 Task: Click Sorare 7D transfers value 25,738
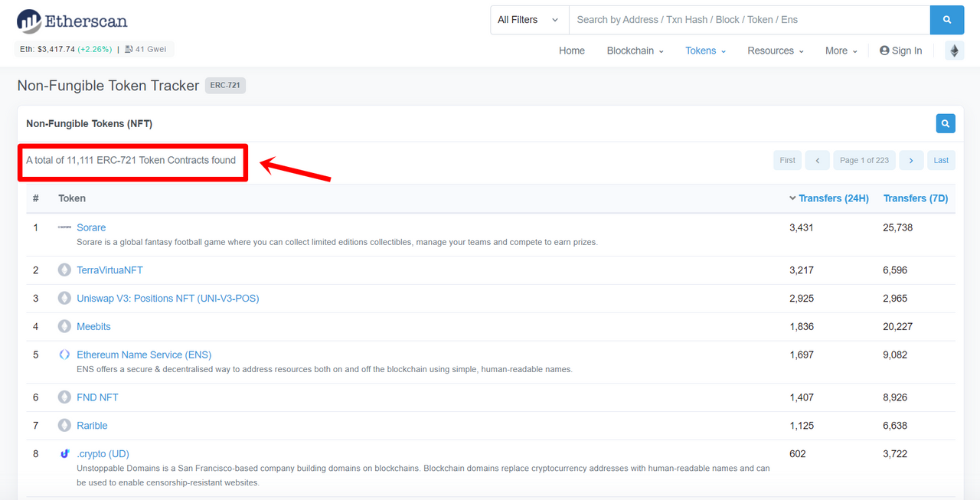(898, 227)
